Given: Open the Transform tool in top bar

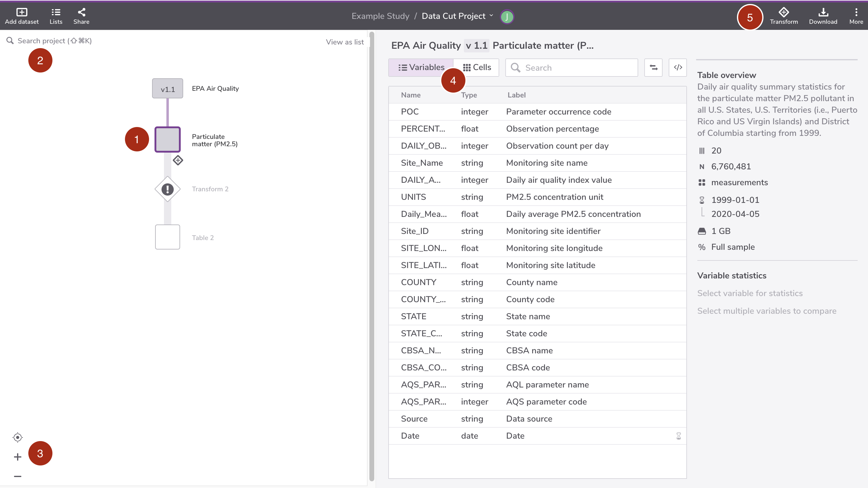Looking at the screenshot, I should click(x=784, y=16).
